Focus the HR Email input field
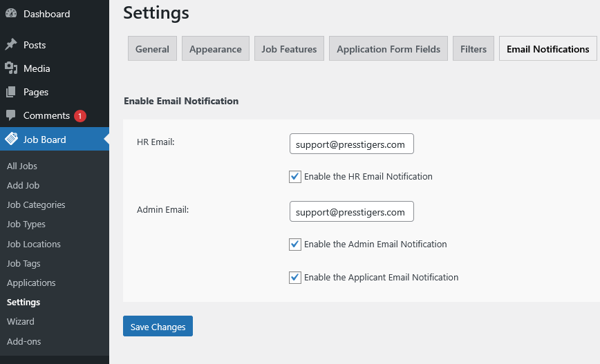Viewport: 600px width, 364px height. click(x=351, y=144)
